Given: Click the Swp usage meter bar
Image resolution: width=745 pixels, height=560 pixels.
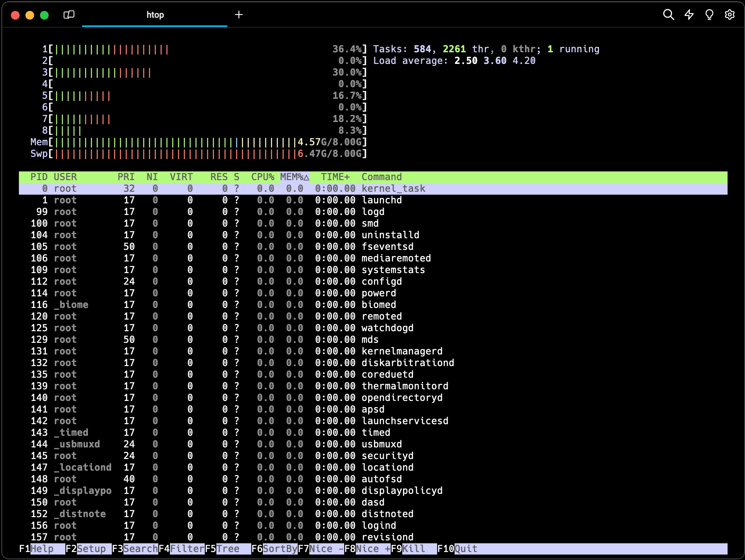Looking at the screenshot, I should pyautogui.click(x=199, y=154).
